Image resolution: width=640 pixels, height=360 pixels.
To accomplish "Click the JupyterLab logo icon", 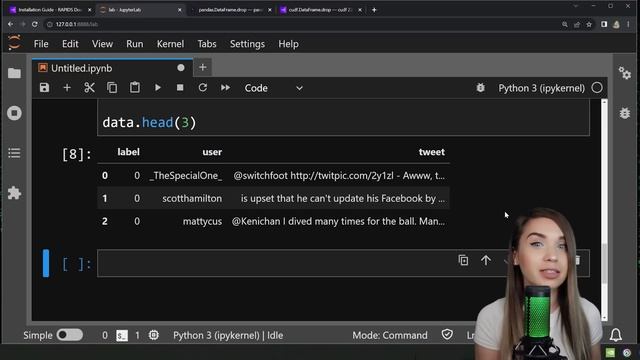I will pos(14,42).
